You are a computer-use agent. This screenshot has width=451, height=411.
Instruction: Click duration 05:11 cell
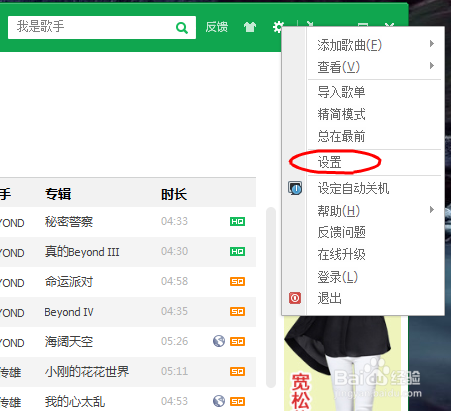[174, 371]
